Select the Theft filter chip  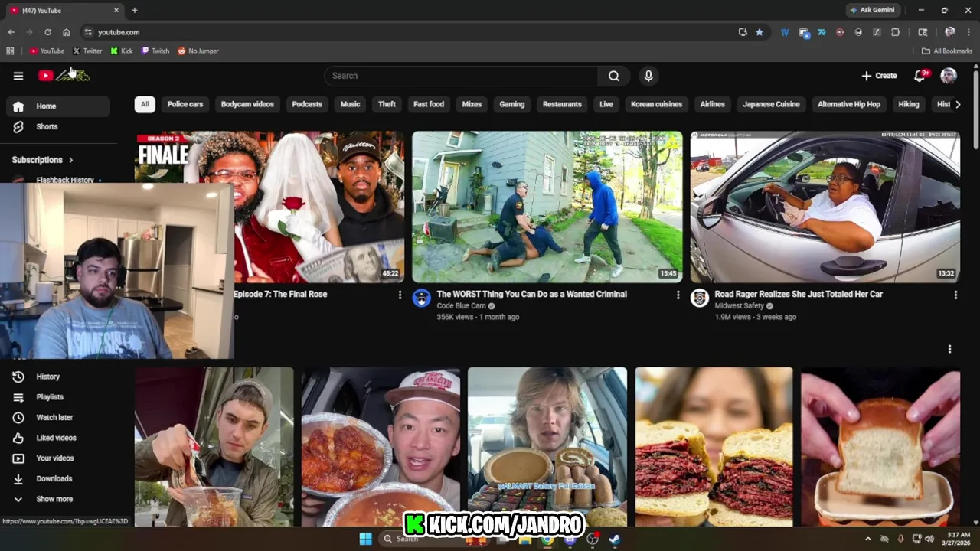[387, 104]
